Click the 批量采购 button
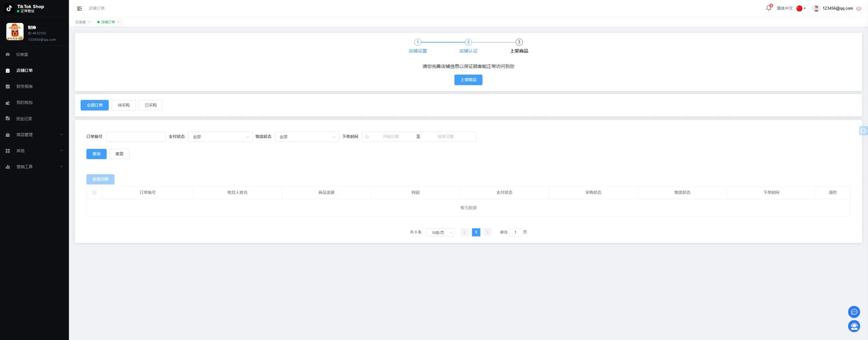 coord(100,179)
